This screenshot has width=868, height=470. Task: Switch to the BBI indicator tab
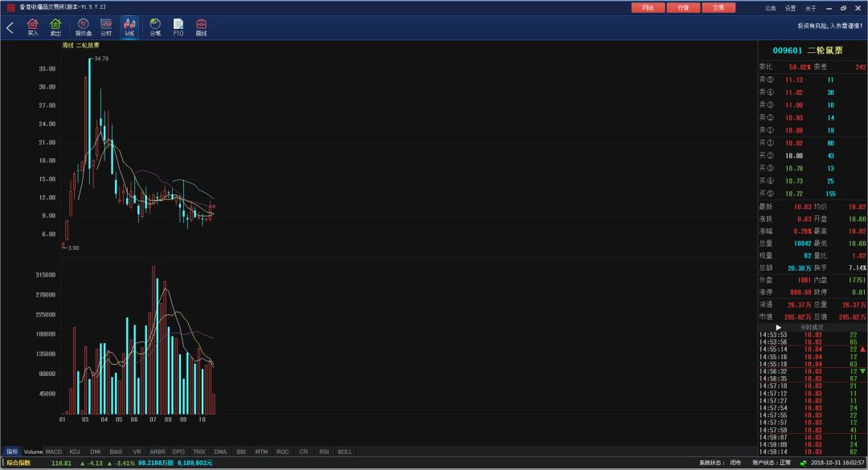click(241, 452)
